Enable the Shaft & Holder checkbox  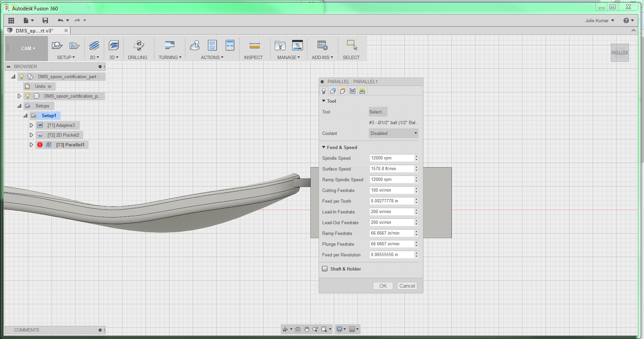click(x=325, y=269)
